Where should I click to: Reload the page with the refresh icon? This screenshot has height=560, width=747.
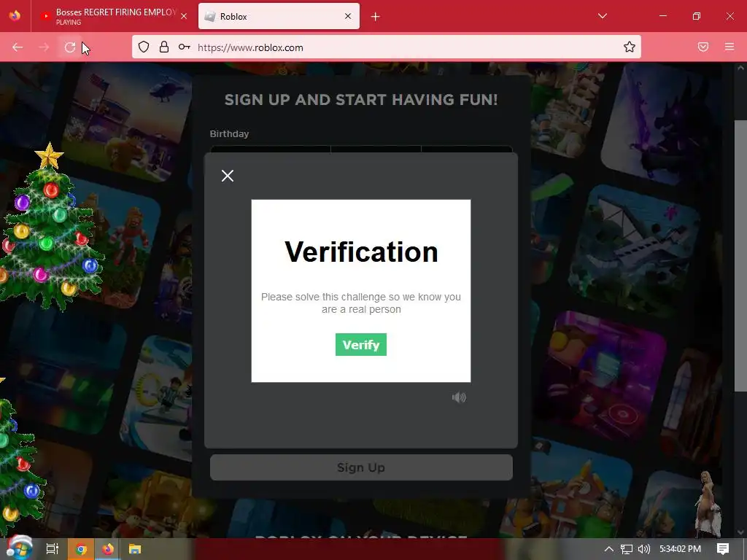[x=70, y=47]
